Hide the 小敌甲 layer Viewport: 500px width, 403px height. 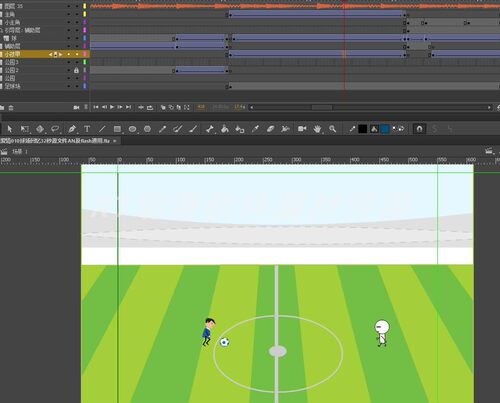(69, 54)
